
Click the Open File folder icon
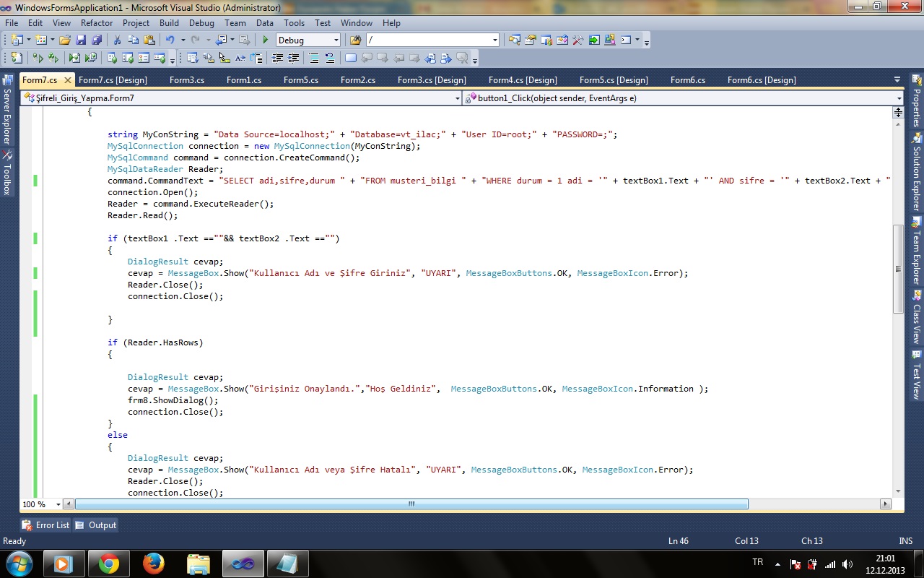click(65, 40)
